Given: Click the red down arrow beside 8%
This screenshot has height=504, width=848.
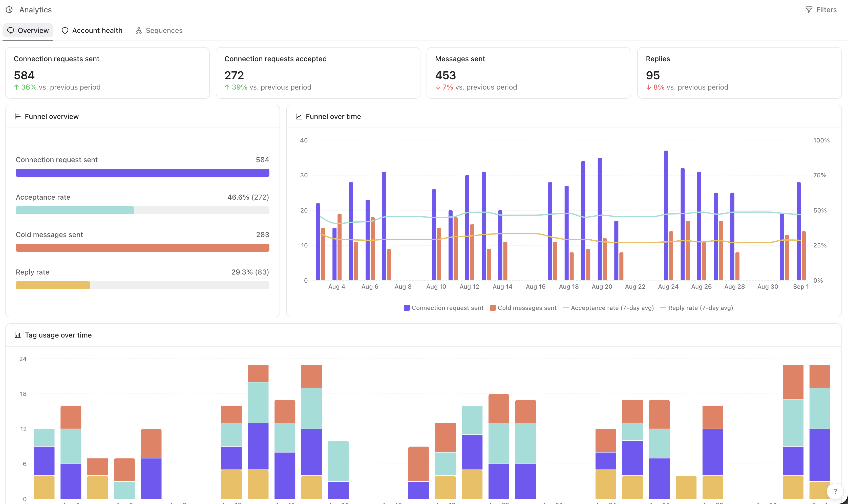Looking at the screenshot, I should click(x=649, y=87).
